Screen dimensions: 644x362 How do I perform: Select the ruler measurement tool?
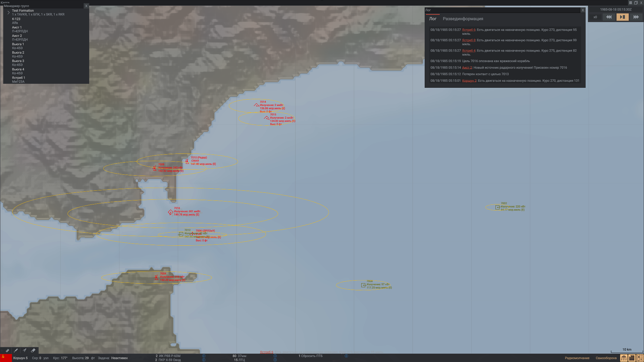click(x=7, y=351)
